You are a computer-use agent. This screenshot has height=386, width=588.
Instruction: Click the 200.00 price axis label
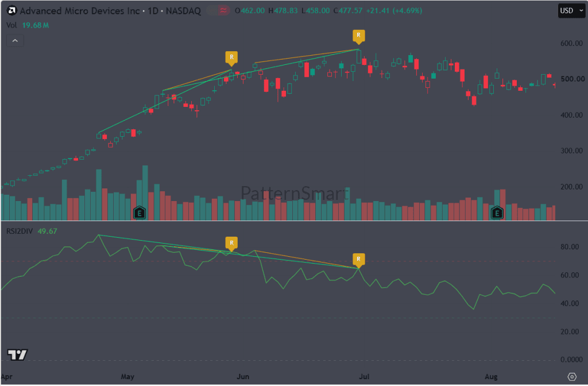pyautogui.click(x=571, y=187)
